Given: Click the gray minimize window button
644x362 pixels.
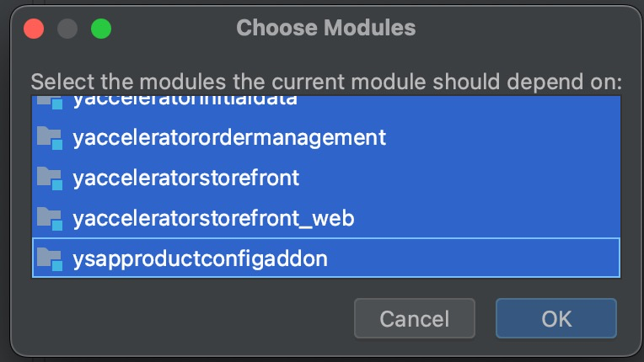Looking at the screenshot, I should click(67, 29).
